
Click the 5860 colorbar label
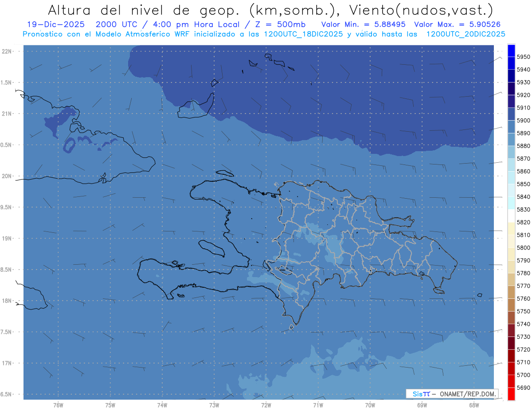click(524, 171)
